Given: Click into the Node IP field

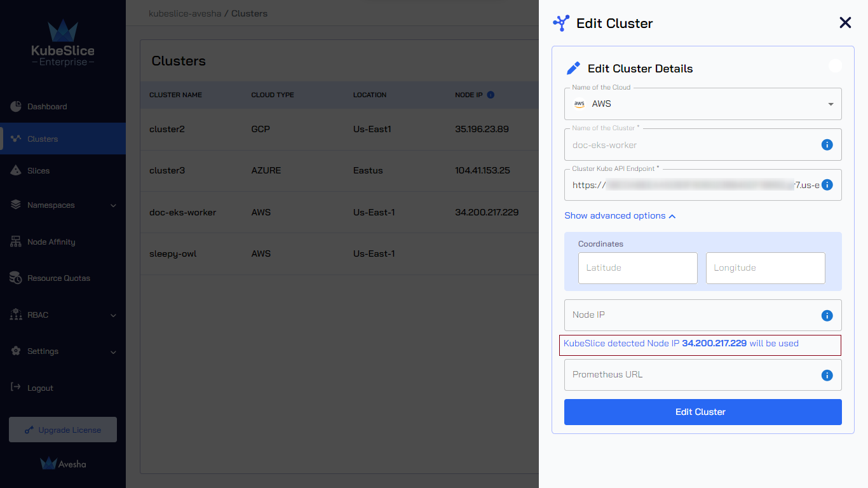Looking at the screenshot, I should tap(703, 315).
